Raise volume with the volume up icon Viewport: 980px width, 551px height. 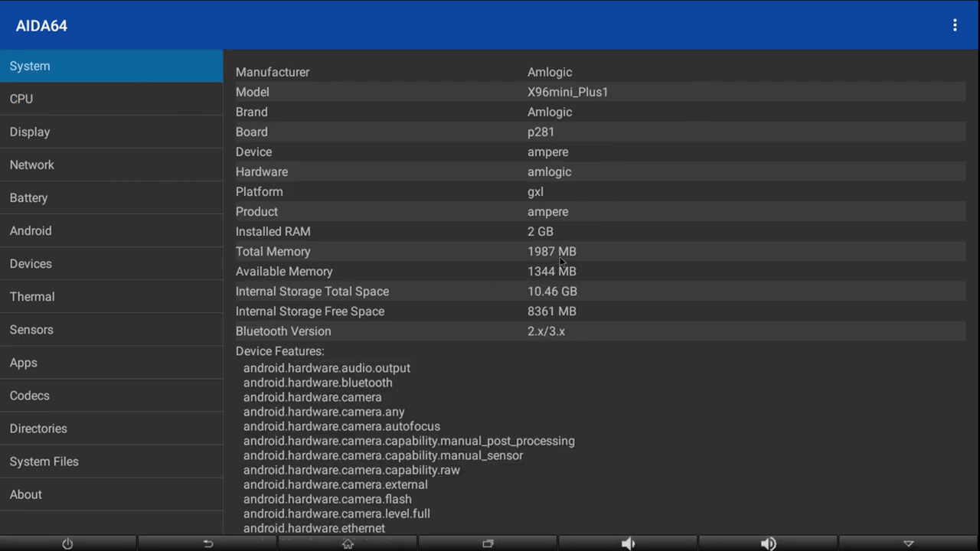tap(768, 543)
